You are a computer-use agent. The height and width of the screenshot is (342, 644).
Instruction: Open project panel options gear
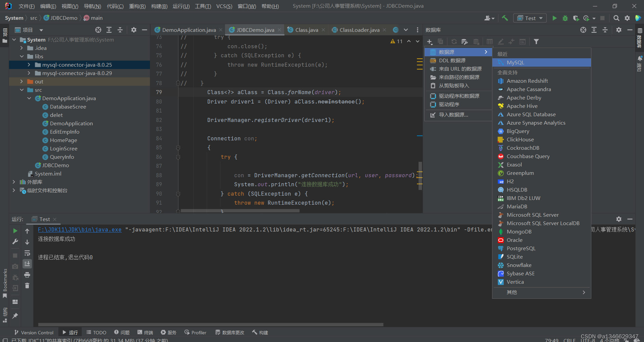click(x=134, y=30)
